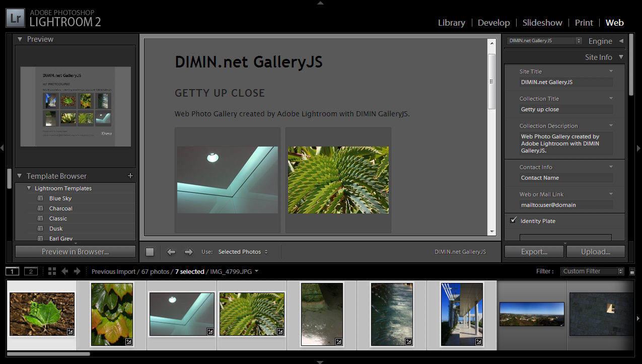Open the Contact Info presets arrow
The height and width of the screenshot is (364, 642).
611,167
